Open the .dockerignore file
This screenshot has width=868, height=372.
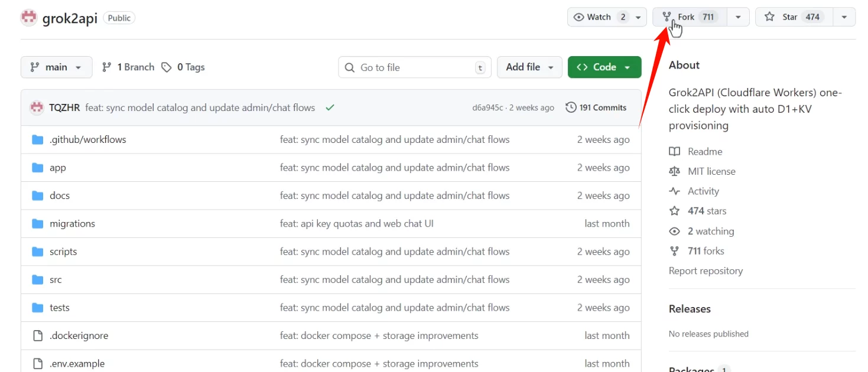point(79,336)
